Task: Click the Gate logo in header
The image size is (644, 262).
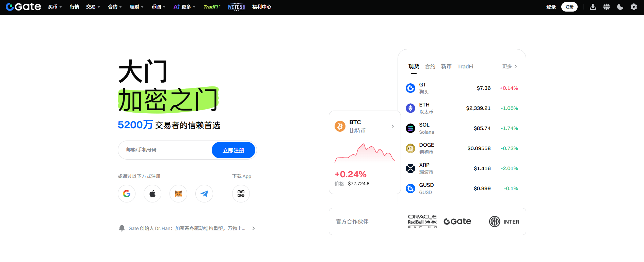Action: coord(23,7)
